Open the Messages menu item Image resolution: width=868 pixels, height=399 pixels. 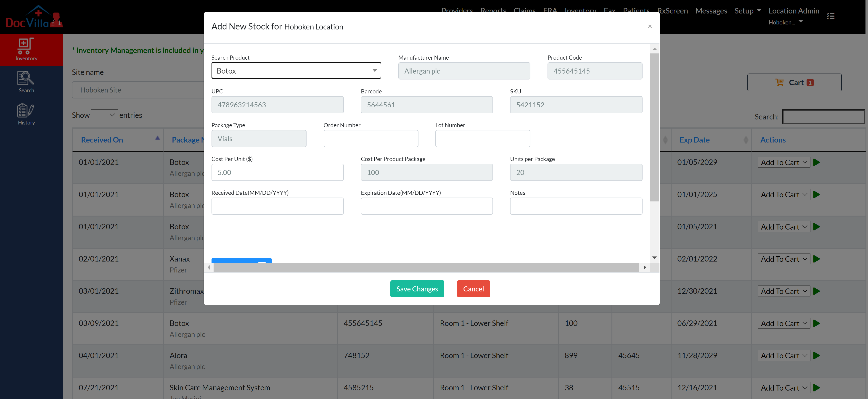(x=711, y=11)
